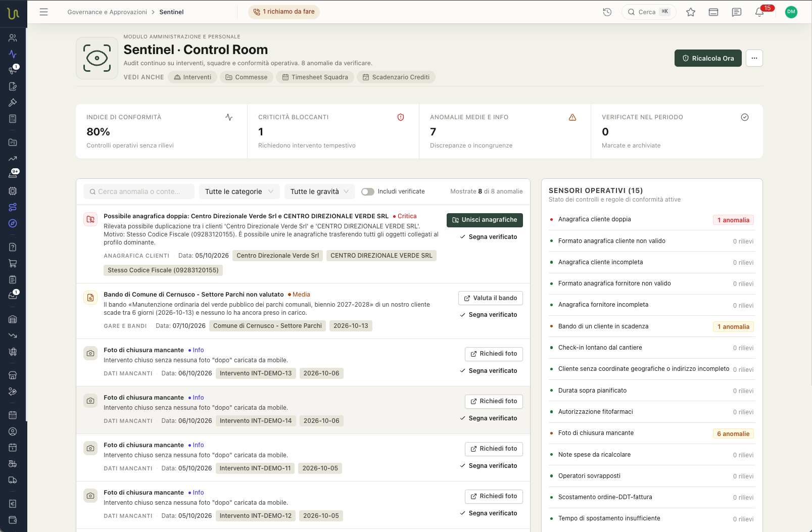
Task: Click the app logo in sidebar
Action: pyautogui.click(x=13, y=13)
